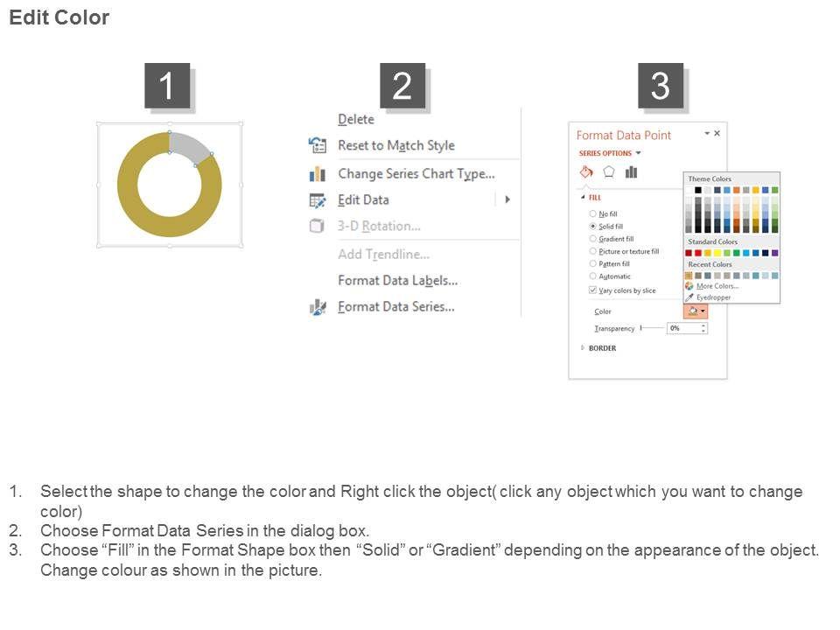The width and height of the screenshot is (840, 630).
Task: Pick the Eyedropper tool icon
Action: 689,297
